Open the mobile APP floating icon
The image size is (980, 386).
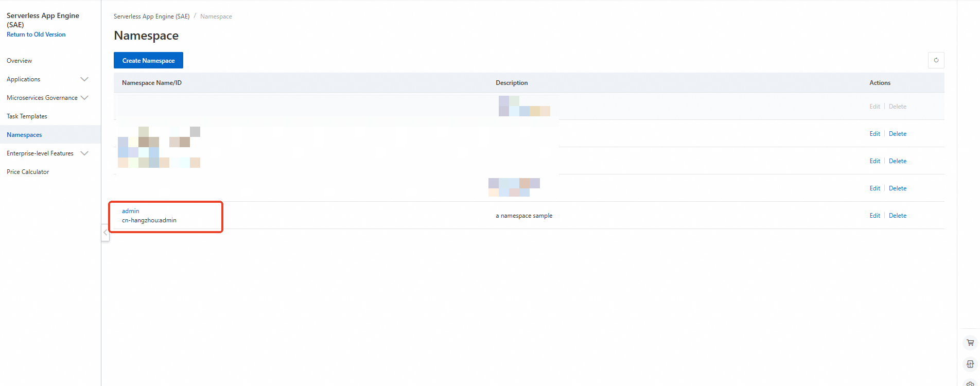click(x=970, y=364)
